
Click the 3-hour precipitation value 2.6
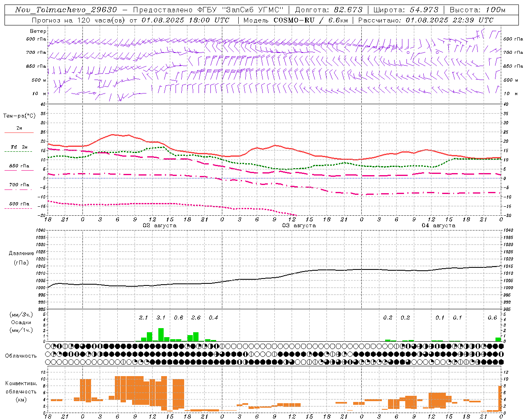point(196,318)
